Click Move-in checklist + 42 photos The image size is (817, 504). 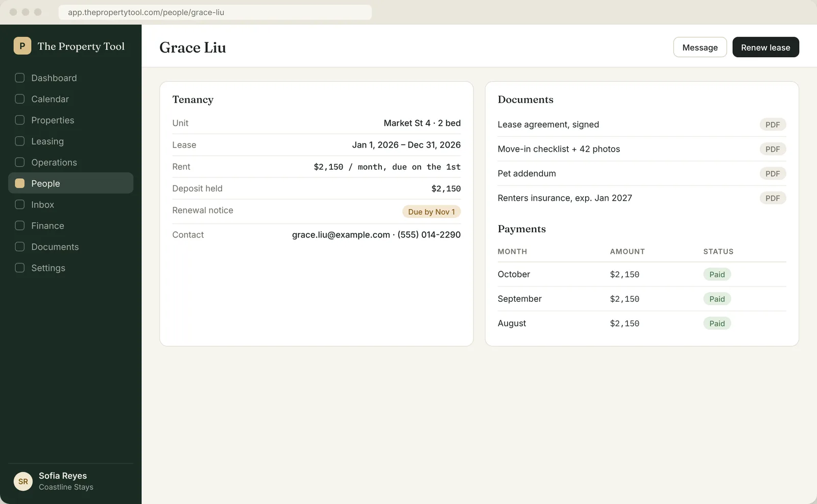[x=559, y=149]
